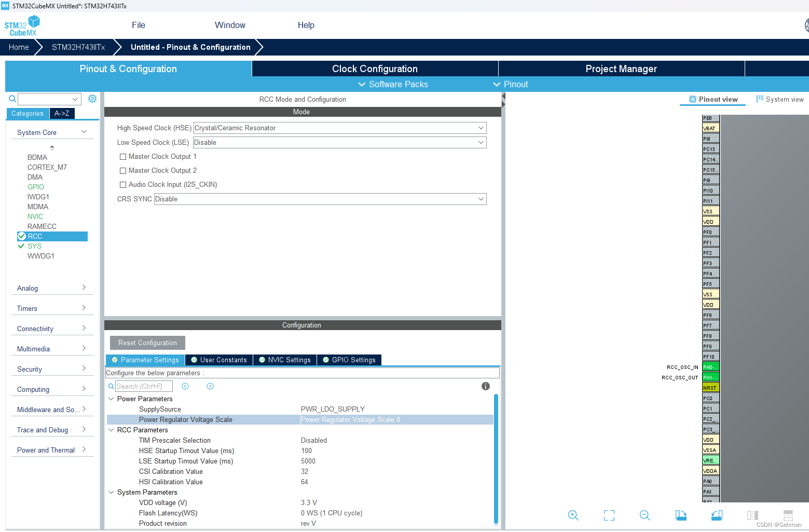
Task: Enable Master Clock Output 2
Action: [123, 171]
